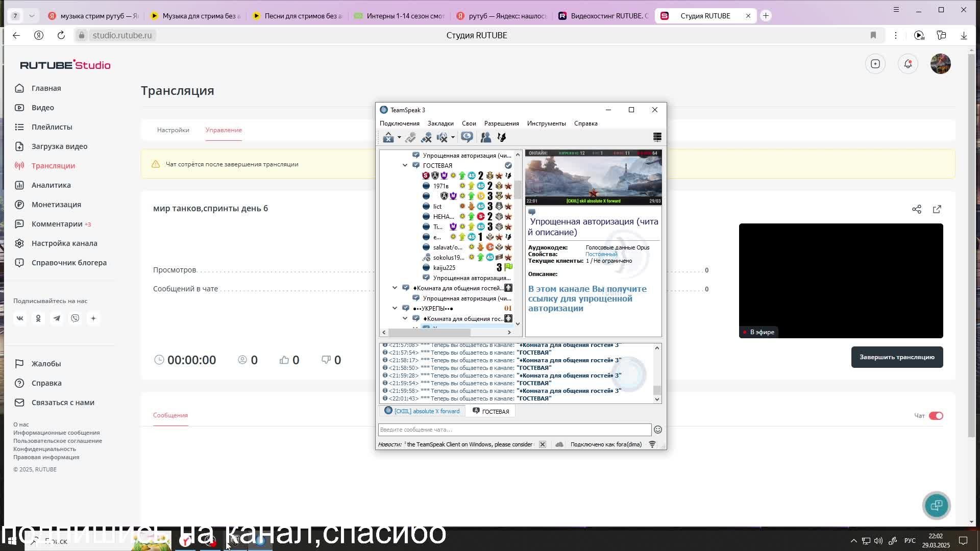Open TeamSpeak contacts manager icon
The image size is (980, 551).
[x=485, y=137]
